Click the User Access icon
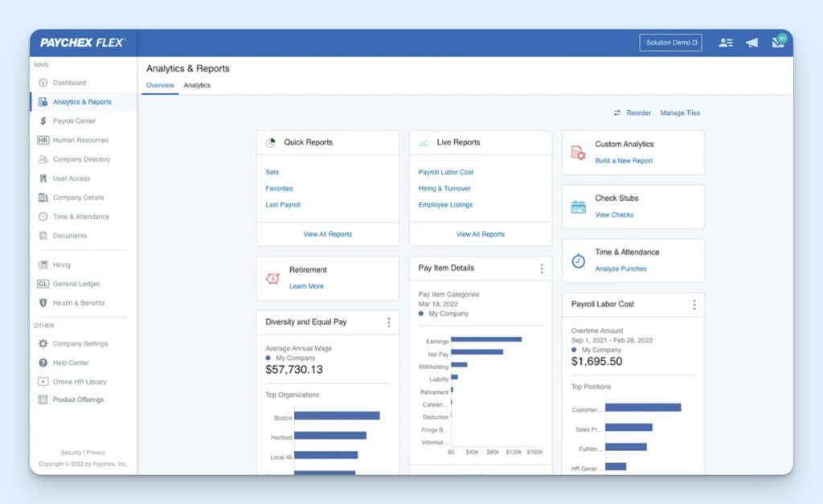 pos(43,178)
